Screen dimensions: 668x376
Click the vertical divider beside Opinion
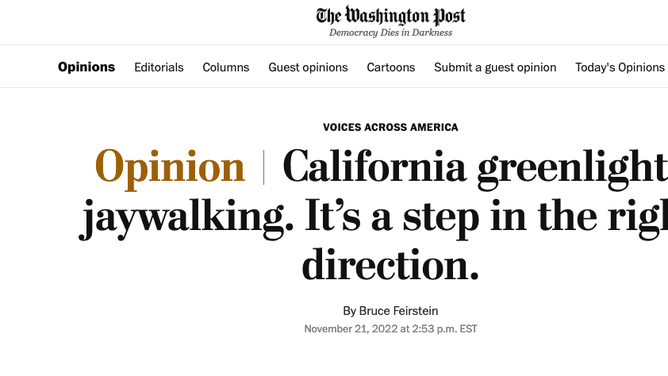click(264, 167)
